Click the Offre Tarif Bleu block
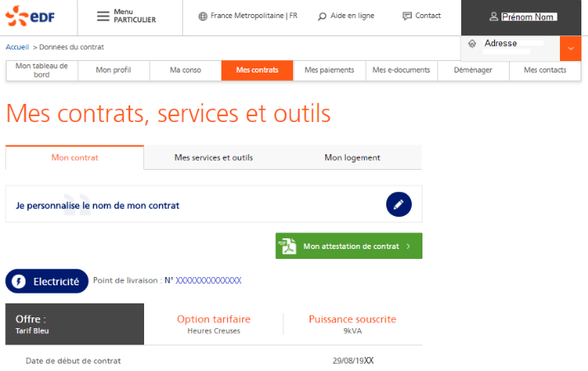 pos(75,324)
